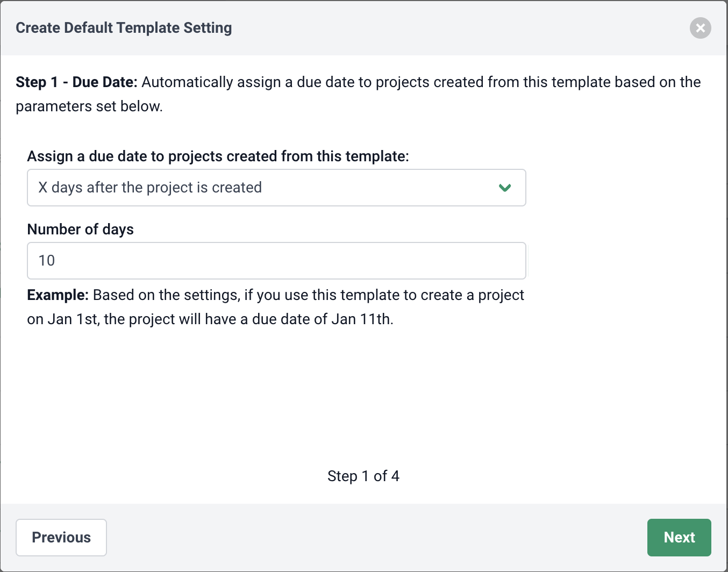Go back with the Previous button

click(x=61, y=538)
